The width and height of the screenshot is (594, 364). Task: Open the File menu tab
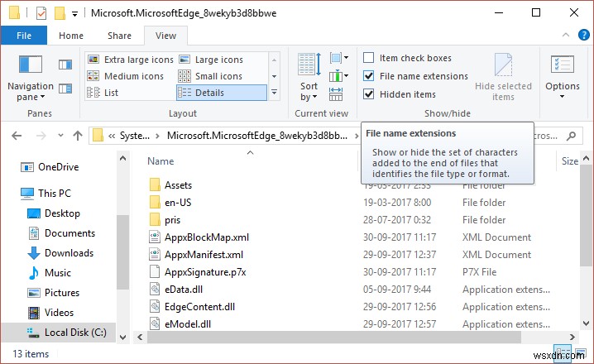tap(24, 36)
